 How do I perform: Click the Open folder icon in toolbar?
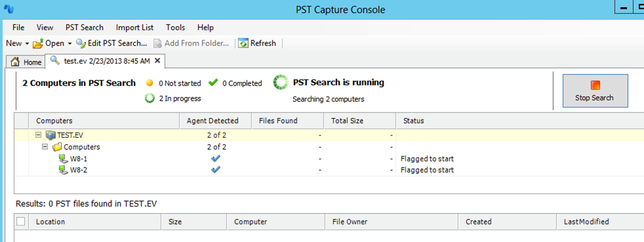click(38, 43)
